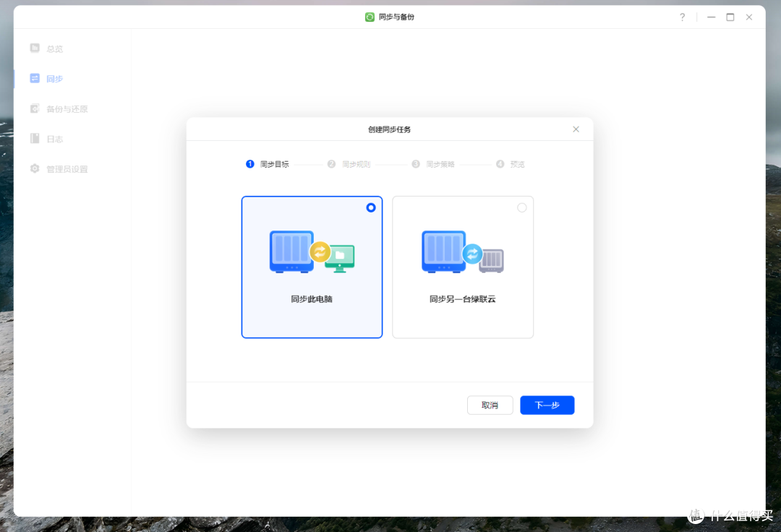
Task: Minimize the 同步与备份 window
Action: (712, 17)
